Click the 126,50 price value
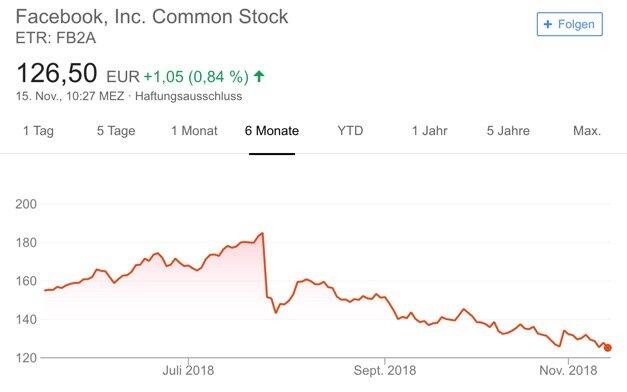627x392 pixels. 56,73
